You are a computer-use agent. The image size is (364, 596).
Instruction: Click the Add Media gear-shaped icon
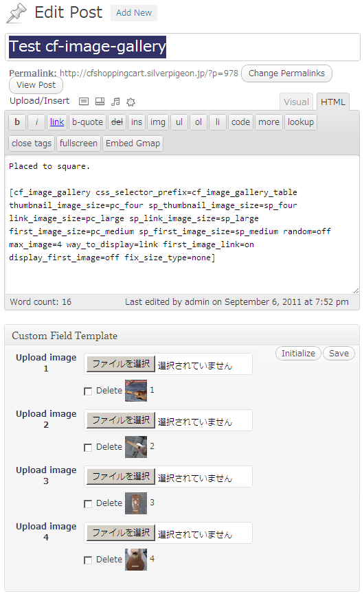click(x=131, y=102)
